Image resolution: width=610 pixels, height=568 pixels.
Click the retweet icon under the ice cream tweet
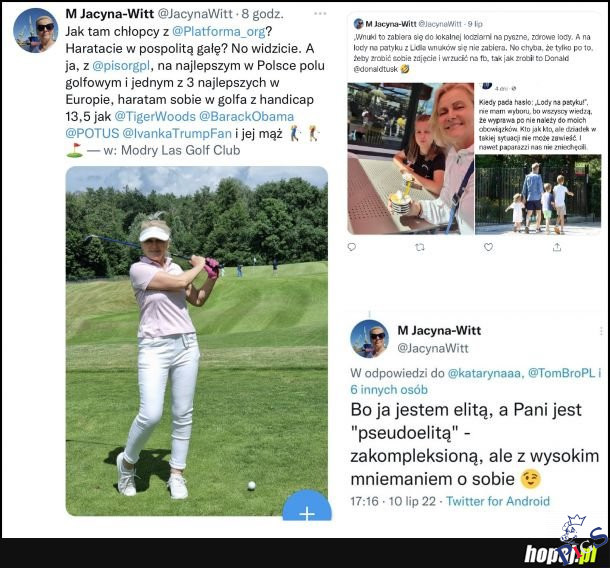420,247
